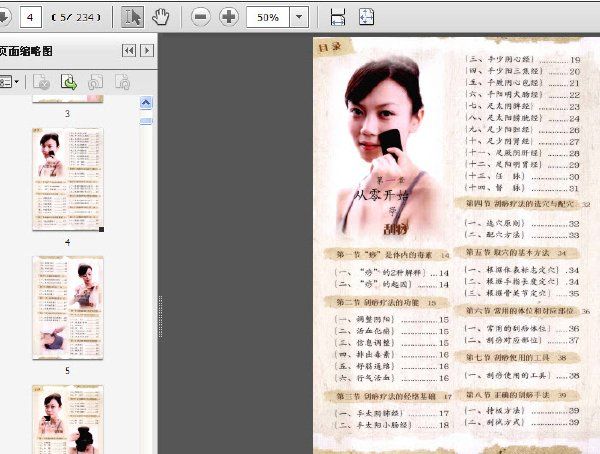Screen dimensions: 600x454
Task: Click the 第三节 section heading on page
Action: click(x=386, y=396)
